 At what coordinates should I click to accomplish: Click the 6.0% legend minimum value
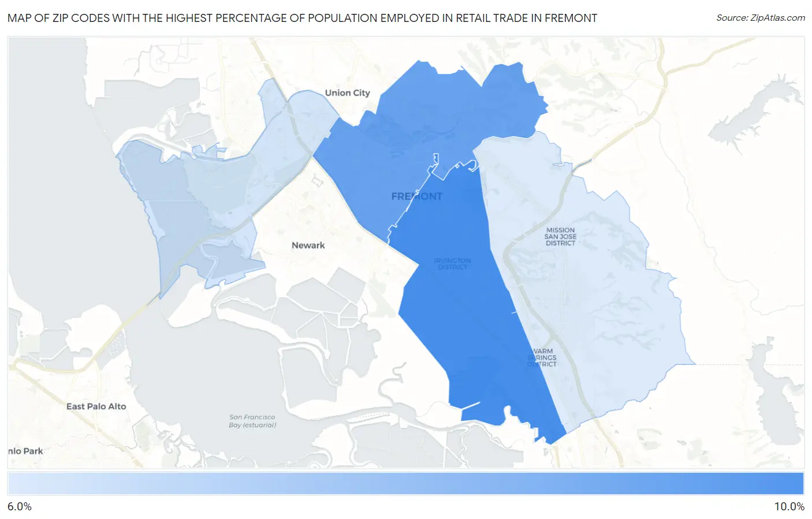[20, 506]
